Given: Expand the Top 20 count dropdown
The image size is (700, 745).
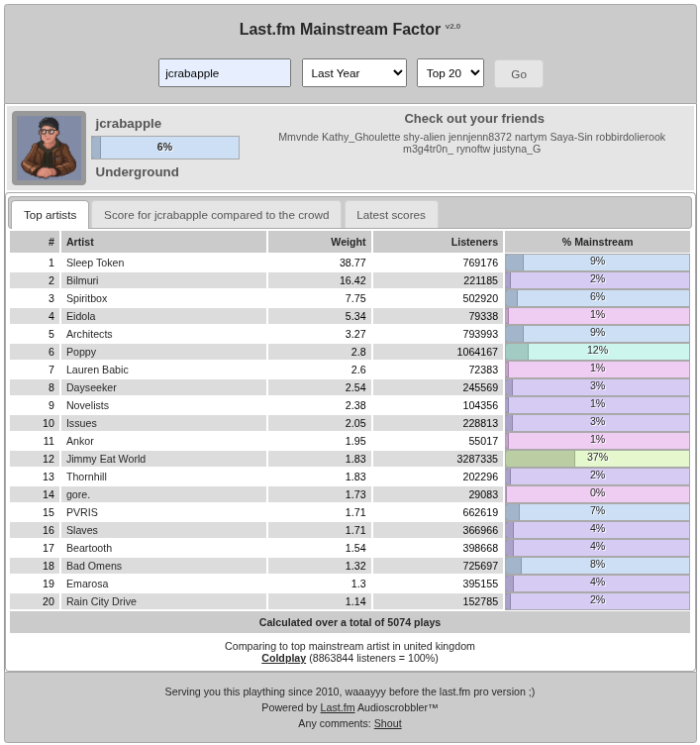Looking at the screenshot, I should pyautogui.click(x=450, y=73).
